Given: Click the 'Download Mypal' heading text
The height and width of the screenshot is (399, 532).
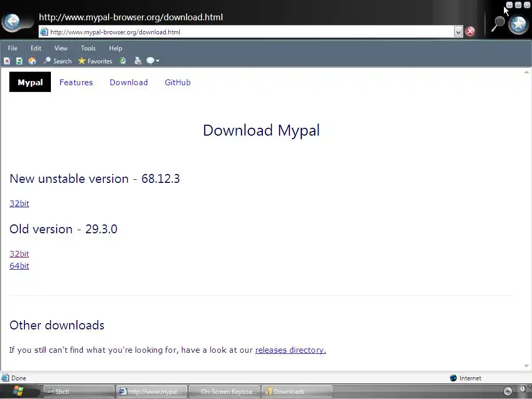Looking at the screenshot, I should 261,130.
